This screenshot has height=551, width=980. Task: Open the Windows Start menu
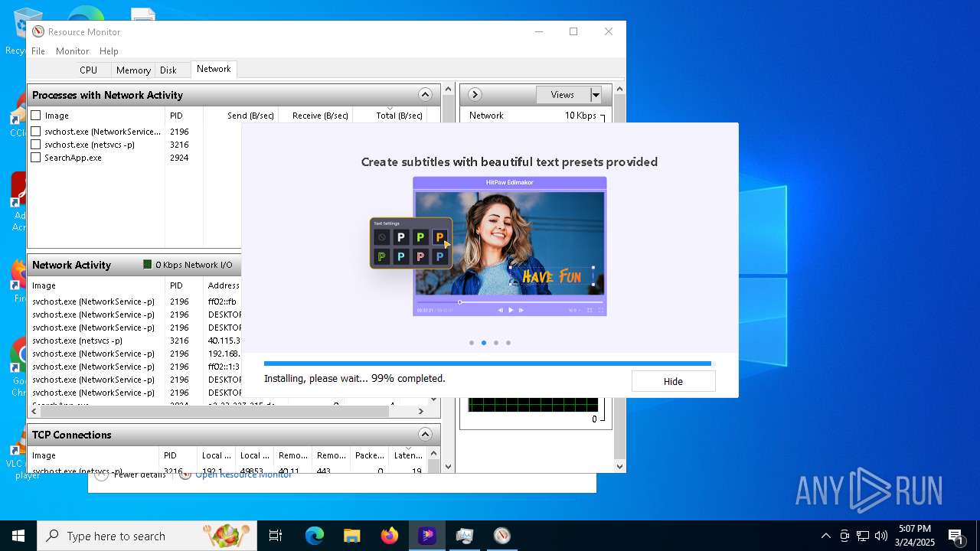[x=18, y=536]
